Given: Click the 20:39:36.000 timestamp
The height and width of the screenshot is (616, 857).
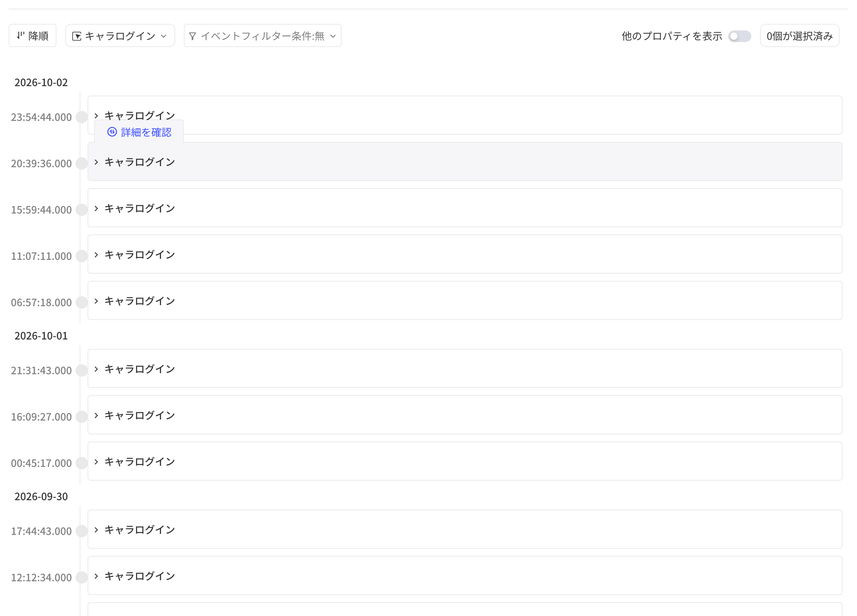Looking at the screenshot, I should click(41, 164).
